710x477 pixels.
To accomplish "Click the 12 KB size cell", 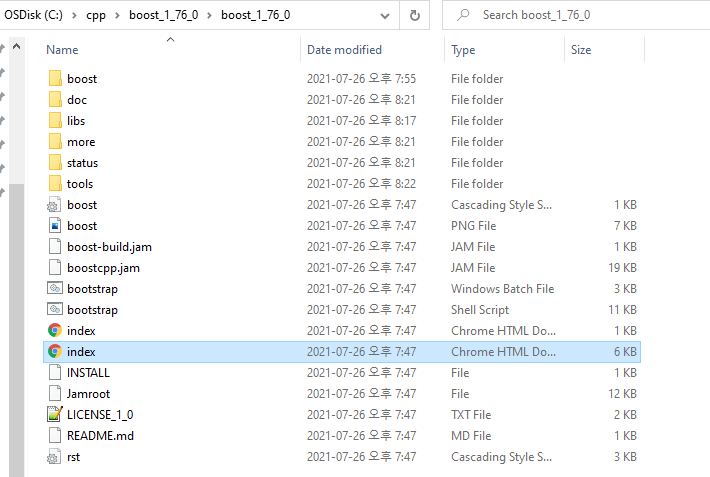I will coord(622,394).
